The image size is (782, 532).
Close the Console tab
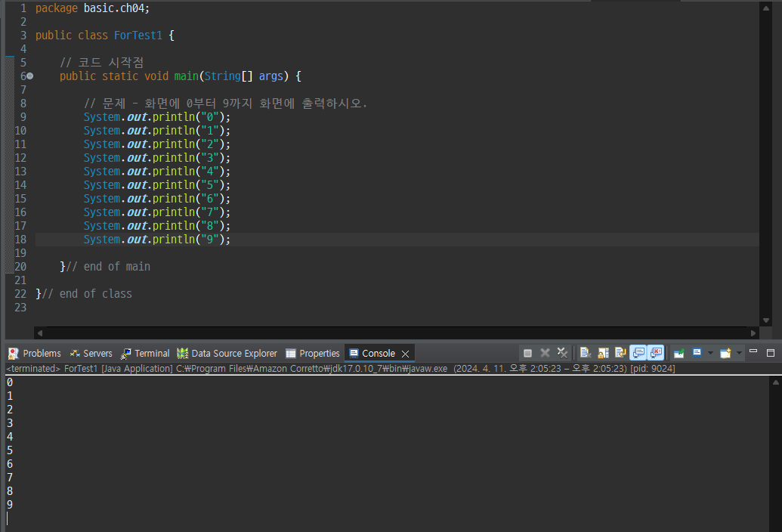[x=406, y=354]
